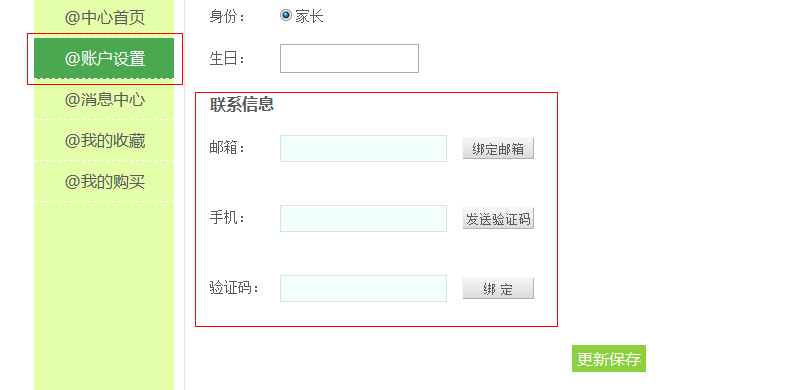The image size is (808, 390).
Task: Click the 发送验证码 button
Action: (498, 219)
